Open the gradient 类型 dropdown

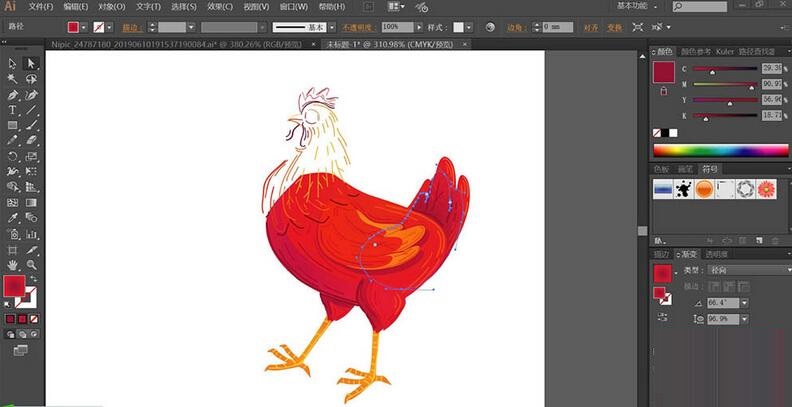pyautogui.click(x=748, y=270)
